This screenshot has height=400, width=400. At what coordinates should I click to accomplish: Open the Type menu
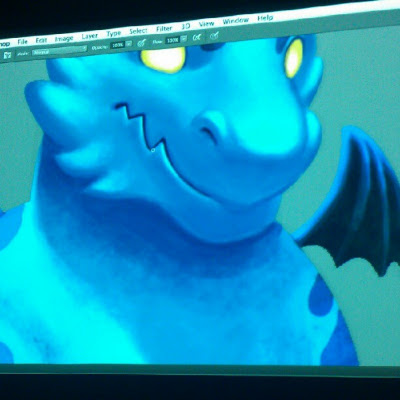click(114, 34)
